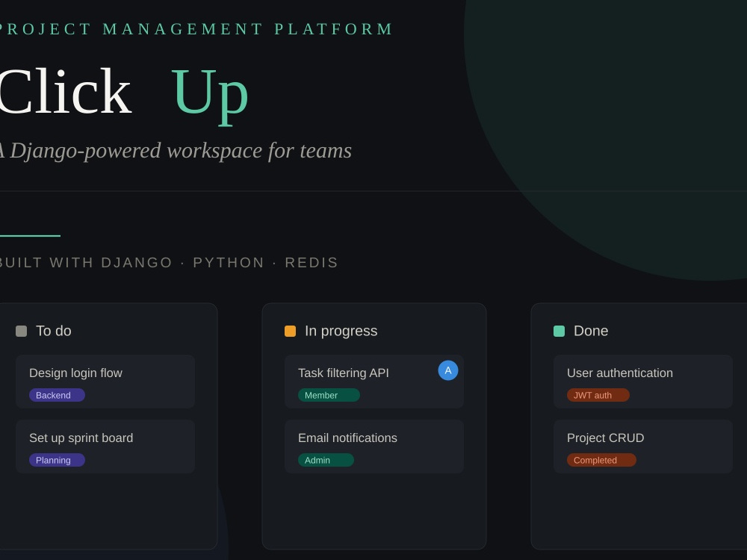This screenshot has width=747, height=560.
Task: Click the gray To do status square
Action: 22,331
